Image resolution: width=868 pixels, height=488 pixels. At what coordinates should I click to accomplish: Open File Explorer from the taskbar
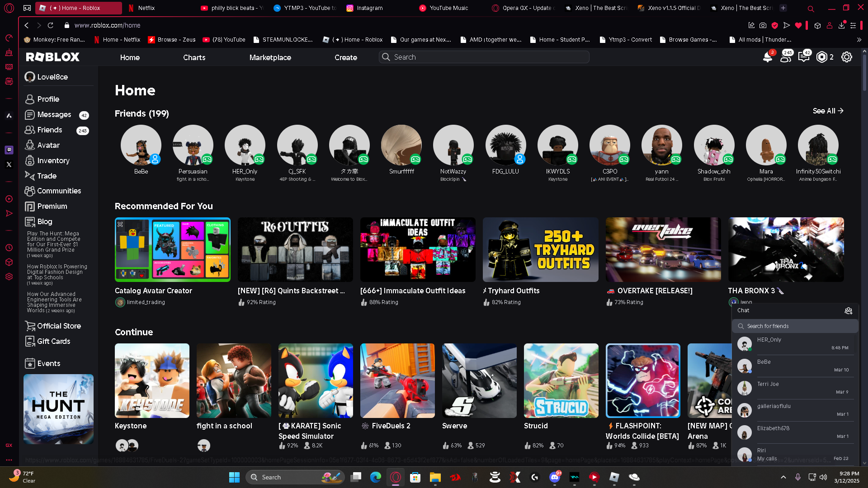point(435,477)
